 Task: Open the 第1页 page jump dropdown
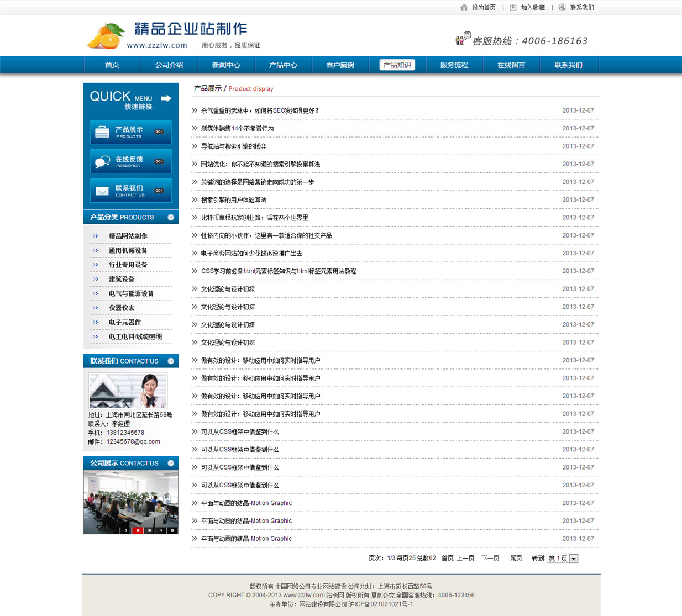tap(563, 559)
